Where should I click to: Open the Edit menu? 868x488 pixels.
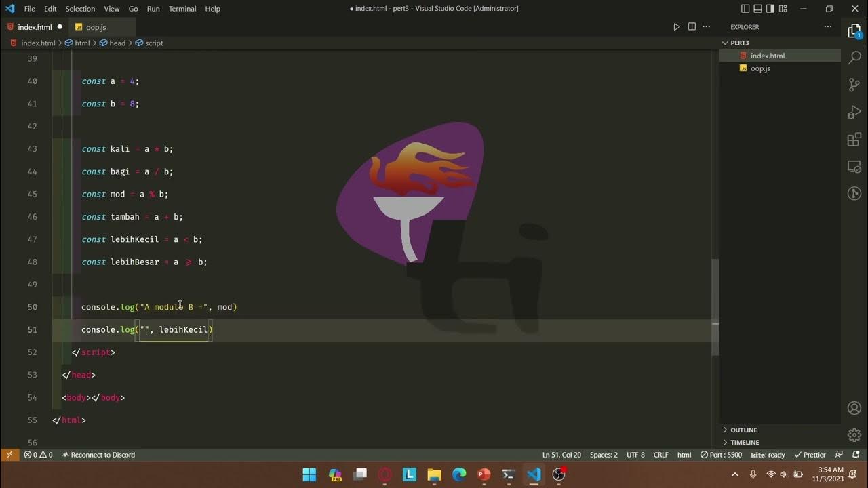(50, 9)
